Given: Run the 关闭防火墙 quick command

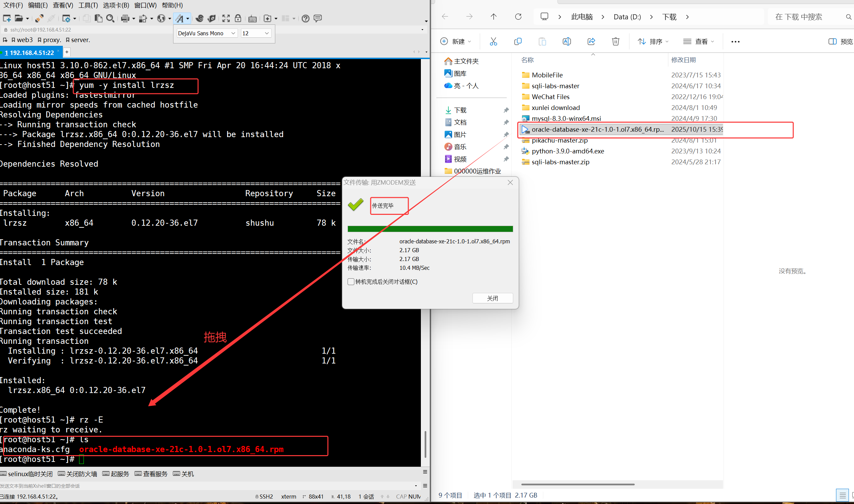Looking at the screenshot, I should [x=77, y=473].
